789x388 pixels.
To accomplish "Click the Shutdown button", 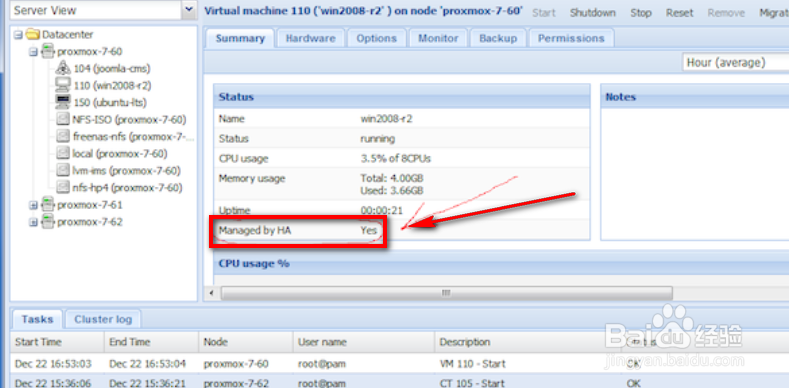I will (x=593, y=13).
